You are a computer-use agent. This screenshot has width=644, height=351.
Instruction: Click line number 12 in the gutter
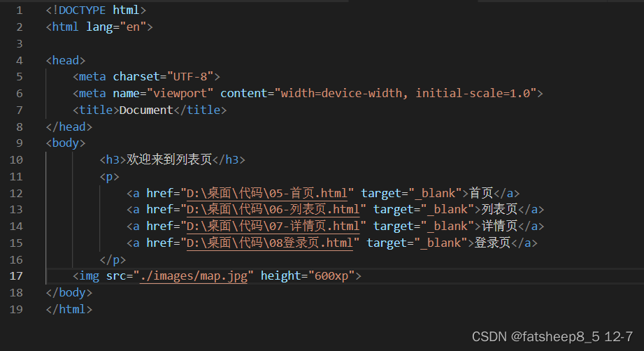[x=16, y=193]
